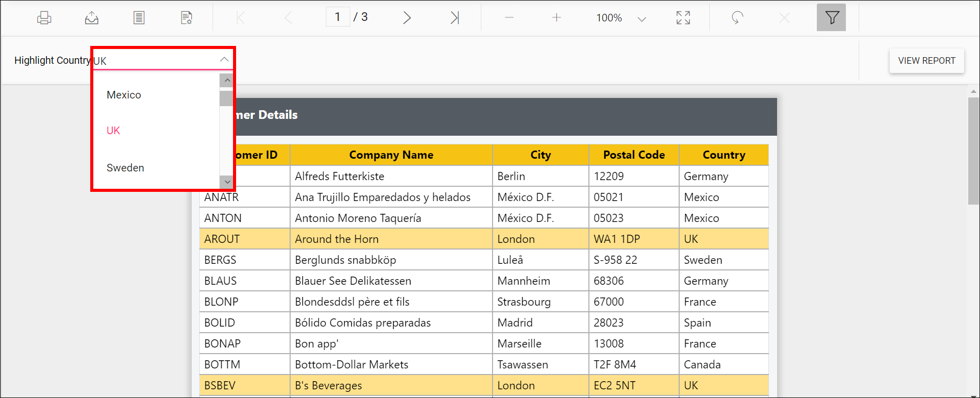The width and height of the screenshot is (980, 398).
Task: Click the Berglunds snabbköp cell
Action: 391,260
